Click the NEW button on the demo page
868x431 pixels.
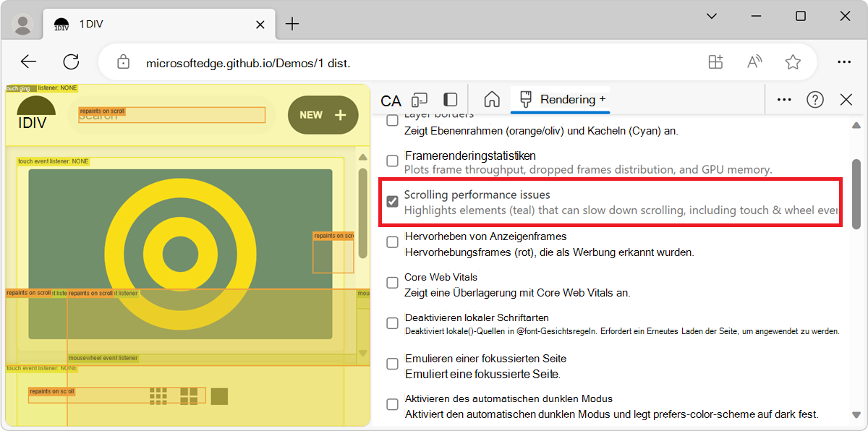(x=323, y=114)
